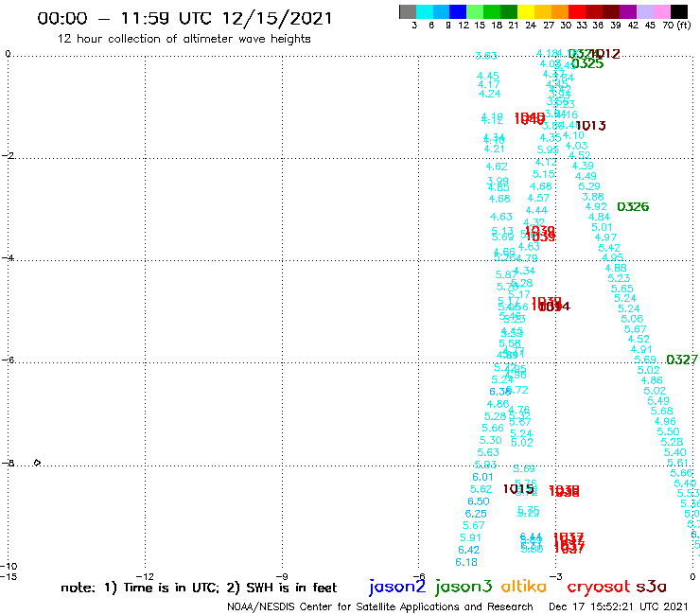Viewport: 700px width, 615px height.
Task: Click the s3a satellite legend label
Action: tap(651, 587)
